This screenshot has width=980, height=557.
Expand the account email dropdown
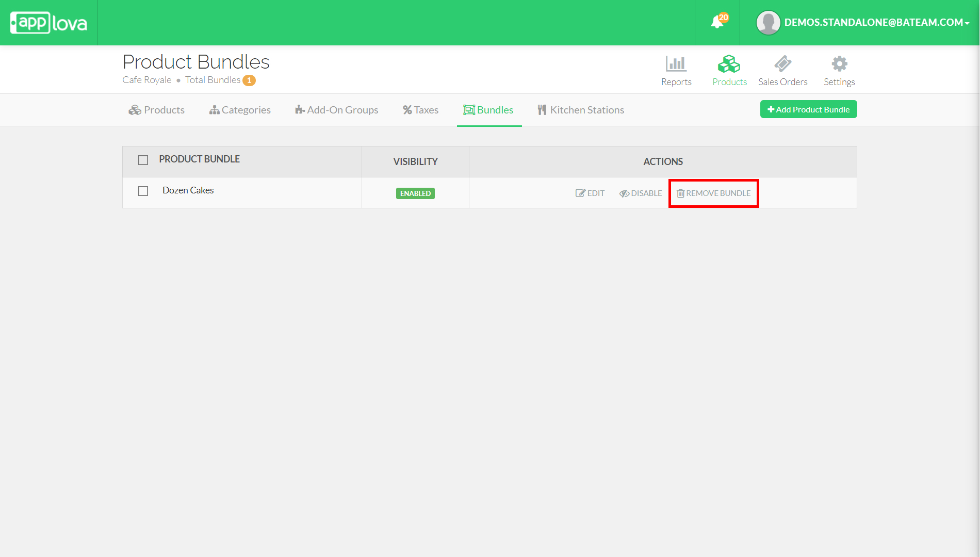coord(876,23)
